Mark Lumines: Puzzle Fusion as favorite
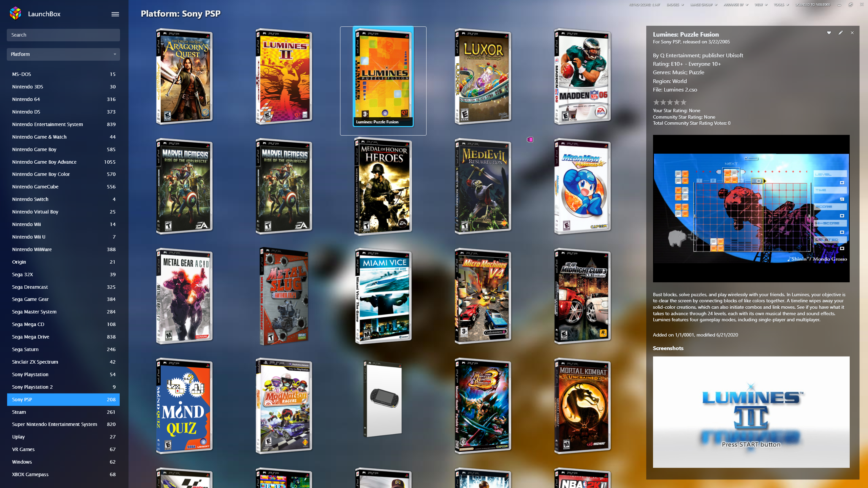Screen dimensions: 868x488 coord(829,33)
